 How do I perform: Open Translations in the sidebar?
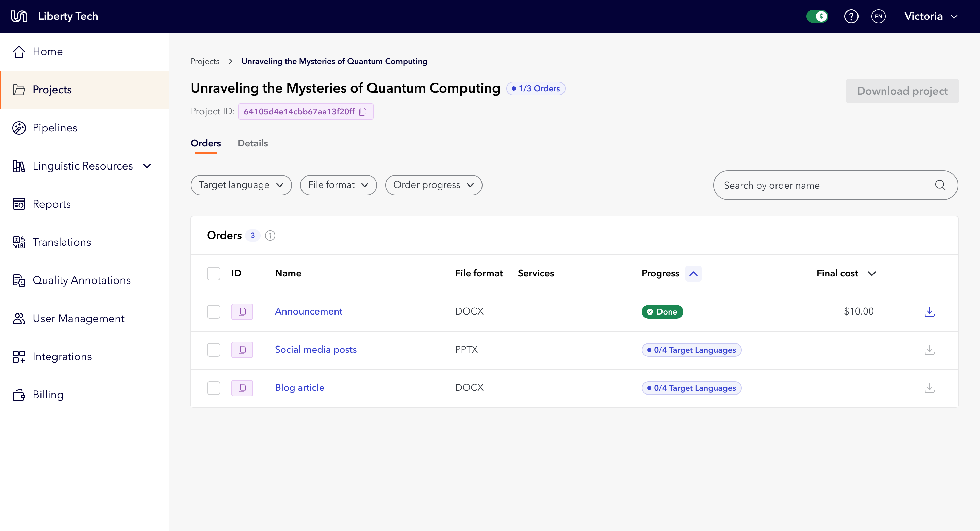coord(84,242)
